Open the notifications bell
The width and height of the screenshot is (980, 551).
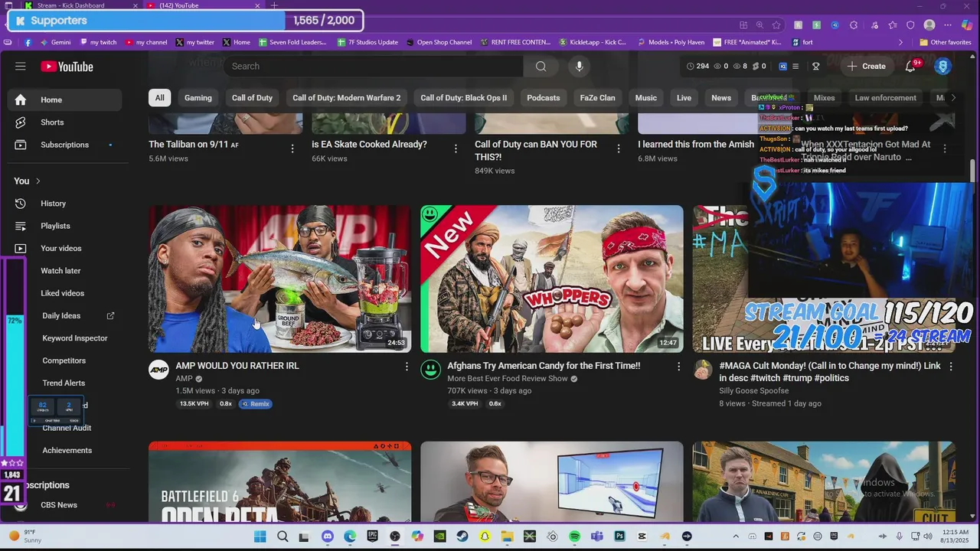(x=910, y=67)
